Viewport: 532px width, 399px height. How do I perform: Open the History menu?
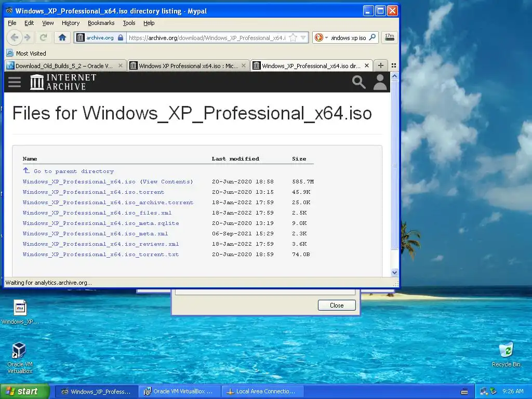pyautogui.click(x=71, y=23)
